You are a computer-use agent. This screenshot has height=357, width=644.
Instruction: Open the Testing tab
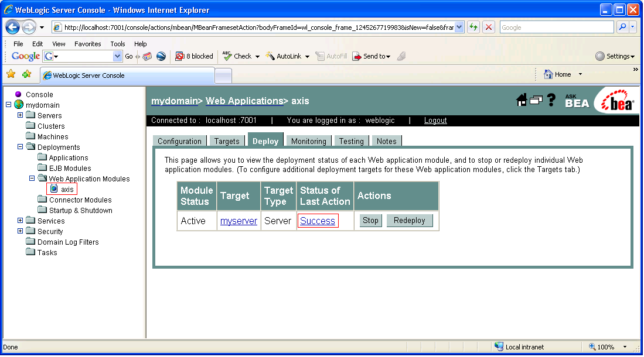(351, 141)
